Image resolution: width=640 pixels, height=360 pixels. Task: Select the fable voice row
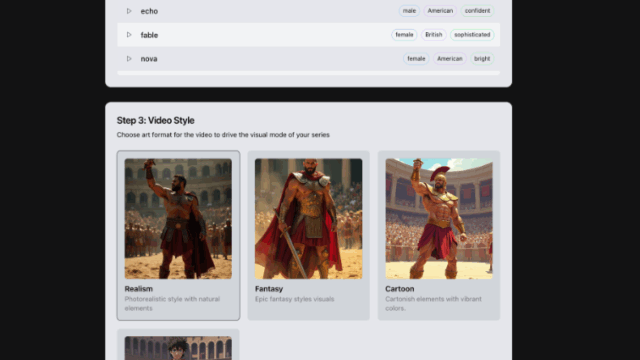point(309,35)
